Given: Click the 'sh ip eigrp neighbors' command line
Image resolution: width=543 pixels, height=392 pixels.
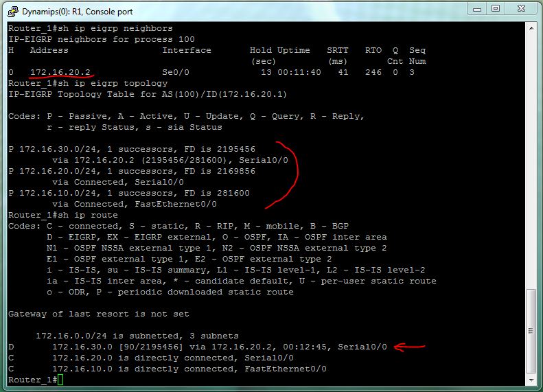Looking at the screenshot, I should pyautogui.click(x=91, y=28).
